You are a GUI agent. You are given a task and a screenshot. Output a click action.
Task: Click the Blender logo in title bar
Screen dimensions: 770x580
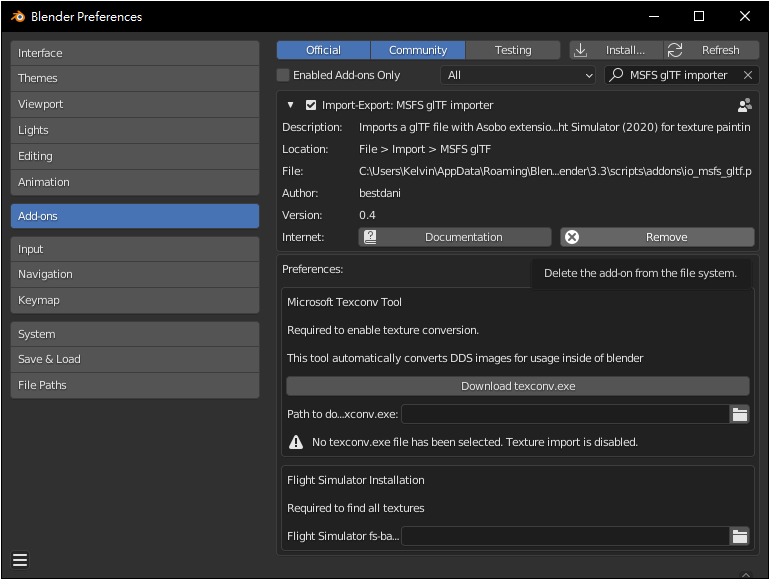click(18, 16)
